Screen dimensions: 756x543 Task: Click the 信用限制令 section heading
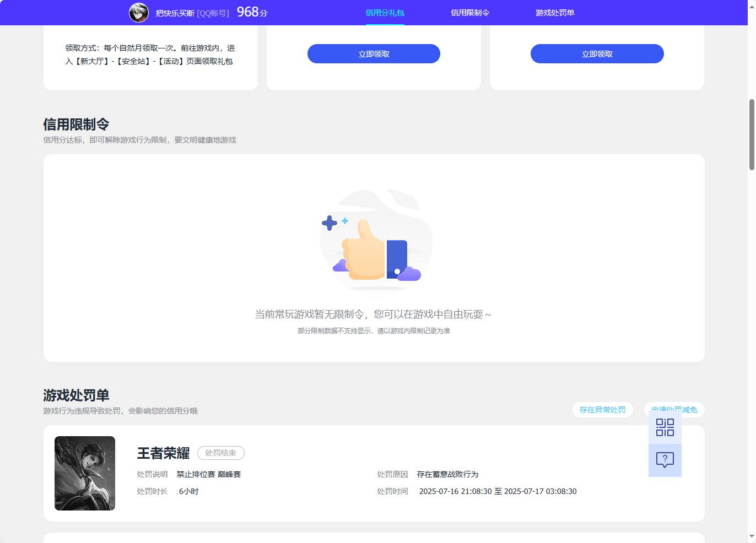coord(75,124)
